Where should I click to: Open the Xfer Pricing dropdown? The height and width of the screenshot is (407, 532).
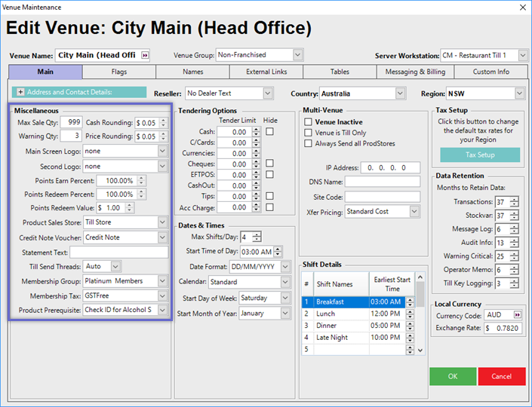pos(414,212)
